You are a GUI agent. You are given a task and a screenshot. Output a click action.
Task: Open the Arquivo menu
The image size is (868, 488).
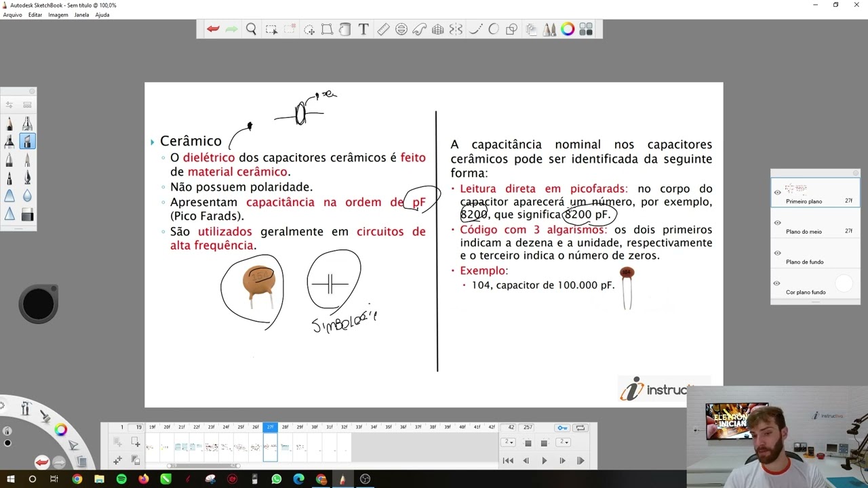(12, 14)
